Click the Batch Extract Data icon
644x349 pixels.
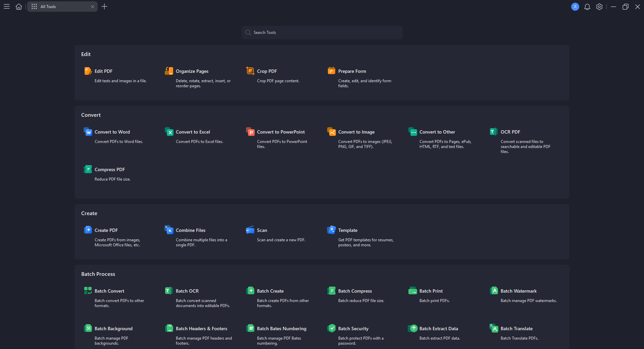pyautogui.click(x=413, y=328)
